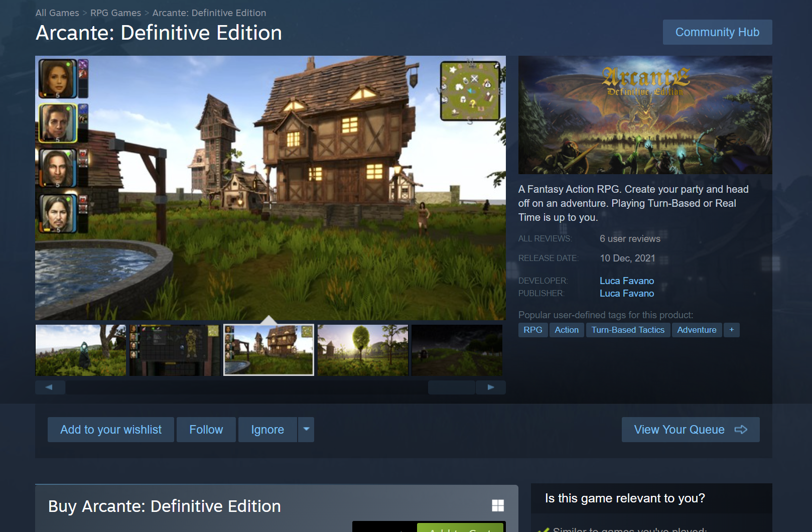The height and width of the screenshot is (532, 812).
Task: Click the 10 Dec, 2021 release date
Action: tap(627, 258)
